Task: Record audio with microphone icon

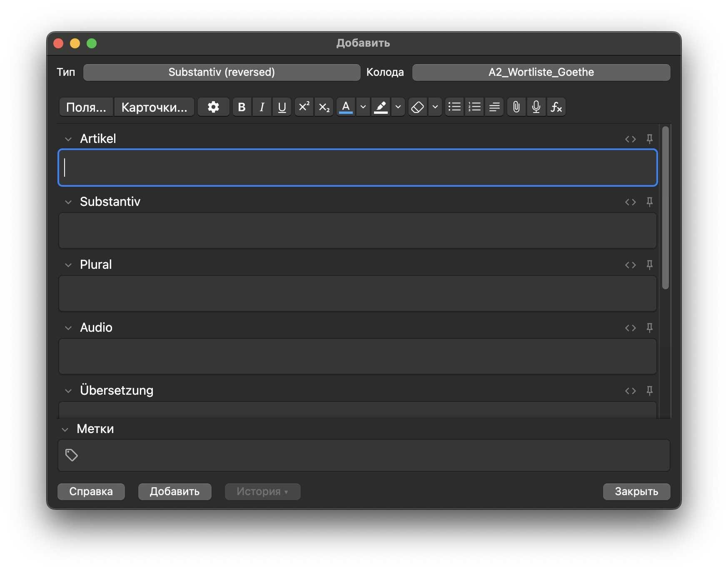Action: pyautogui.click(x=536, y=107)
